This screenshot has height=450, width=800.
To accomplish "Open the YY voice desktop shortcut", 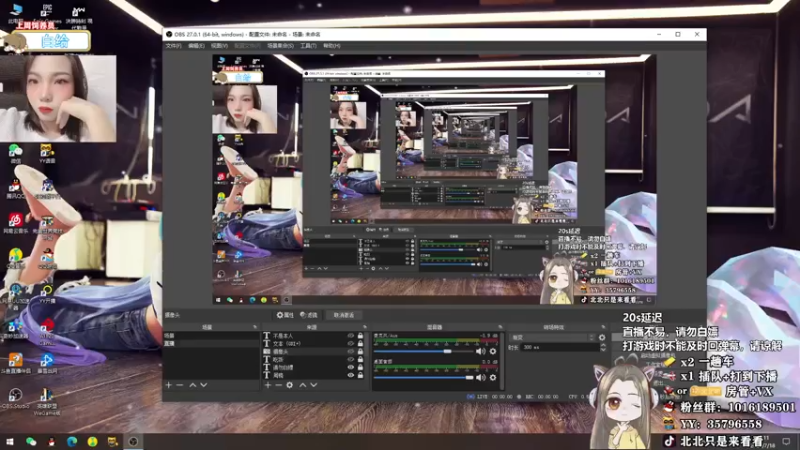I will [47, 153].
